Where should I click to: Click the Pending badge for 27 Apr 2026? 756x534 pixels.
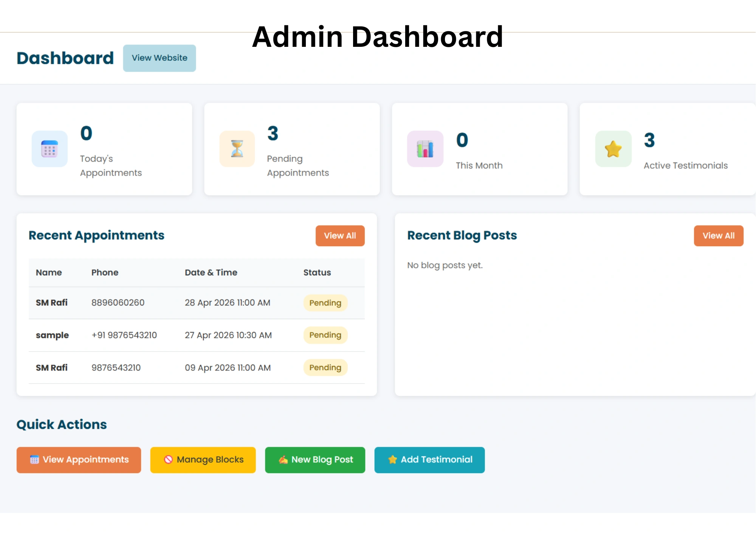325,335
